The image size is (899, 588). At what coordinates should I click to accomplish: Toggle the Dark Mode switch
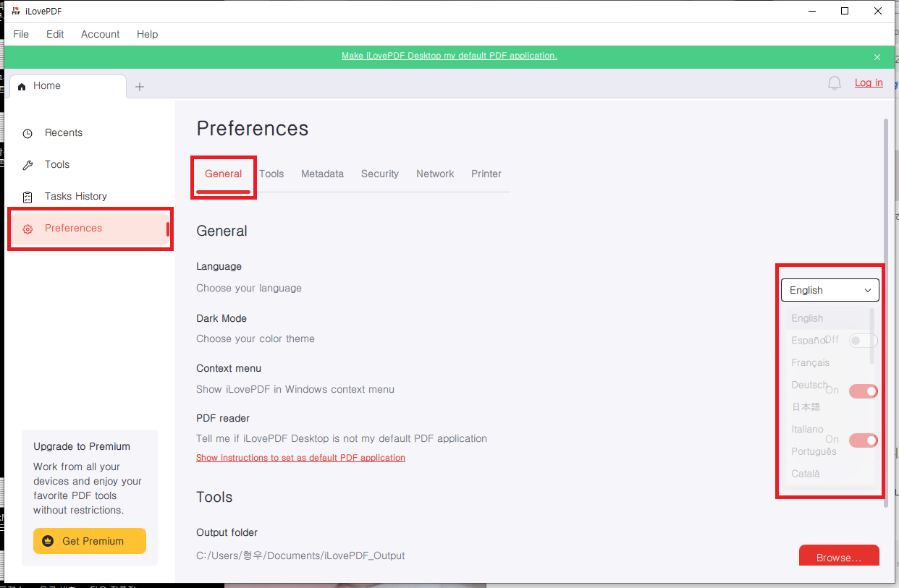[864, 340]
